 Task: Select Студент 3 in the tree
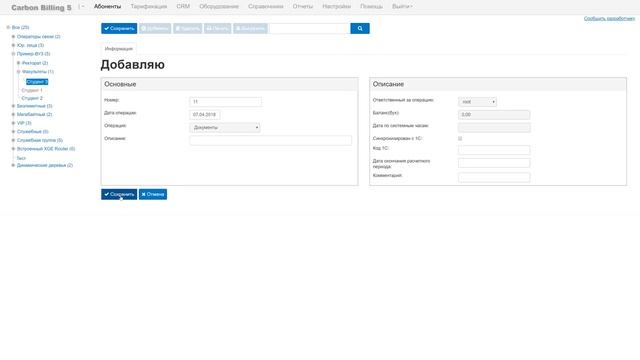[x=37, y=82]
